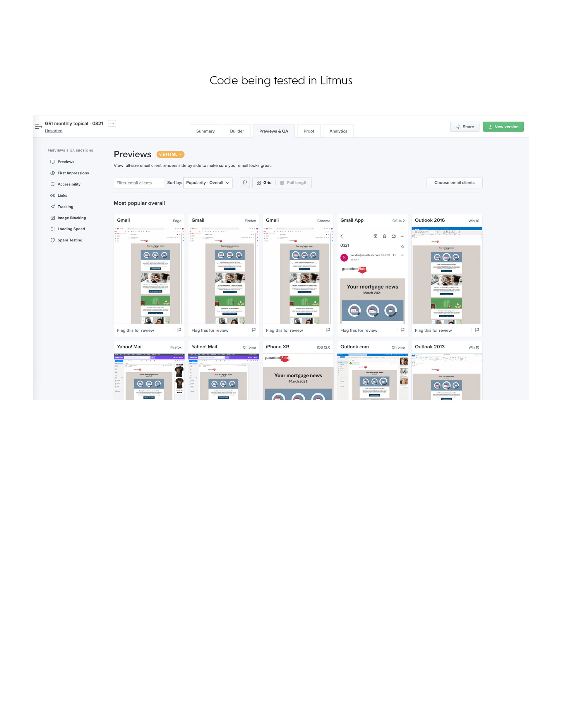This screenshot has height=728, width=562.
Task: Click the green New version button
Action: click(x=503, y=127)
